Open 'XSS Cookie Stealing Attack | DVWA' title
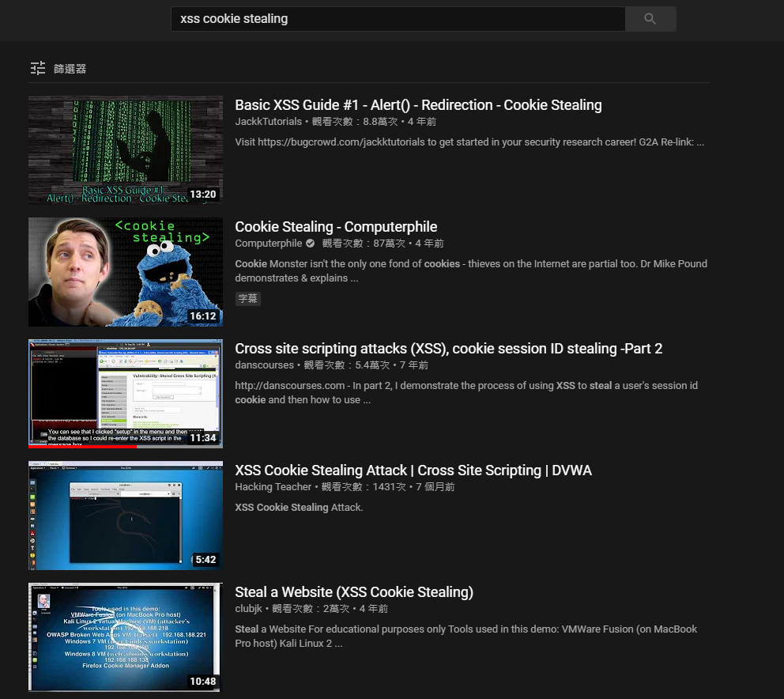The height and width of the screenshot is (699, 784). click(x=413, y=470)
